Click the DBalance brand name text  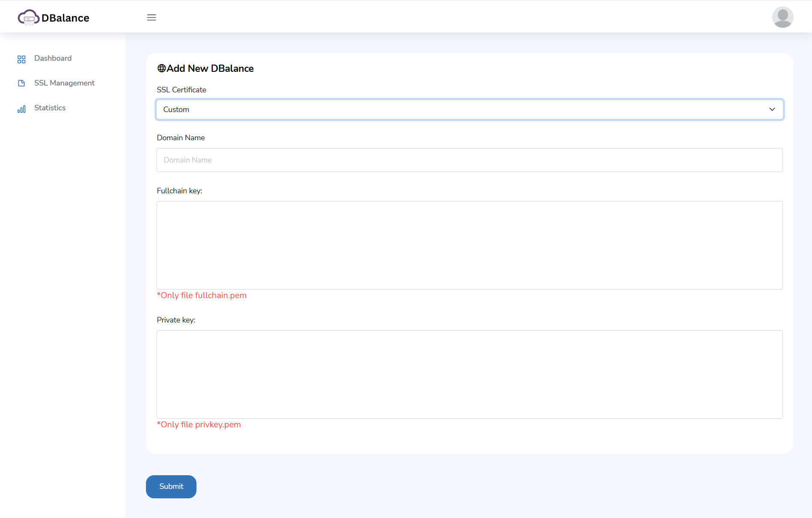coord(65,18)
